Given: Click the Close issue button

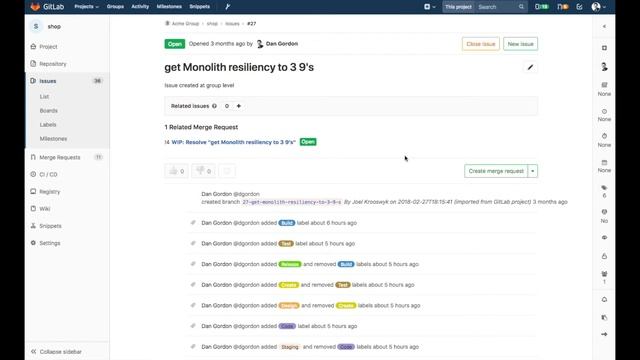Looking at the screenshot, I should tap(480, 44).
